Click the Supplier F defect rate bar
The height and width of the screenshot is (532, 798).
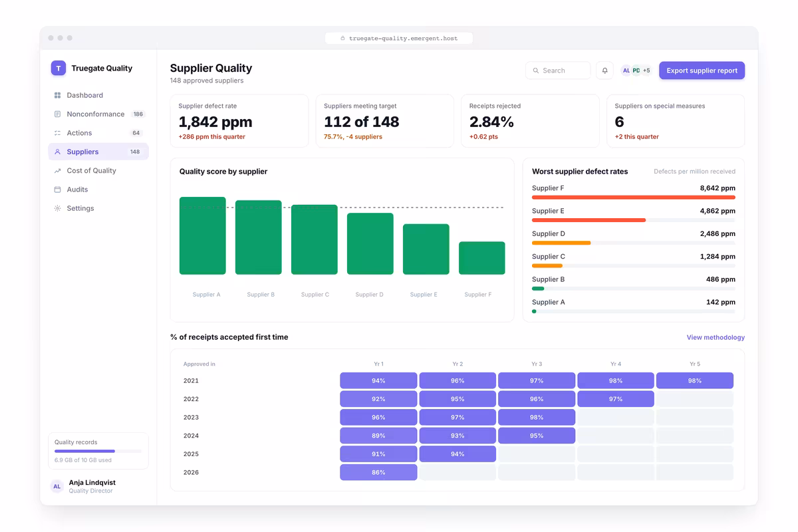click(634, 198)
